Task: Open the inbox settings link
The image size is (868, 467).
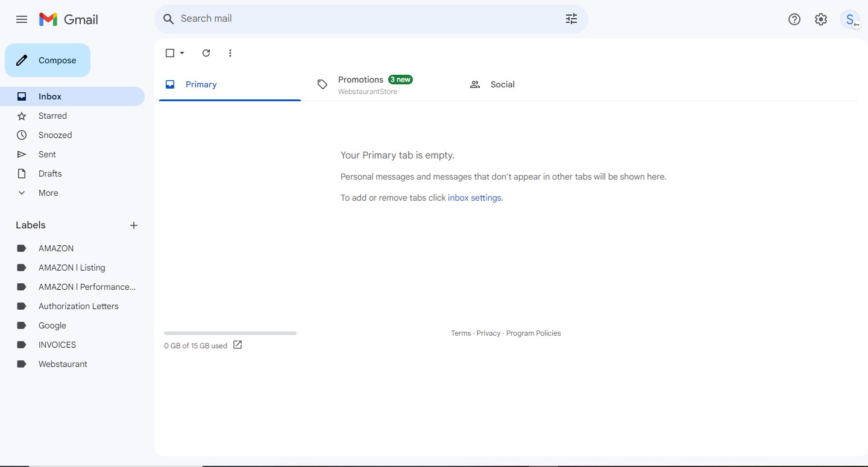Action: pyautogui.click(x=474, y=198)
